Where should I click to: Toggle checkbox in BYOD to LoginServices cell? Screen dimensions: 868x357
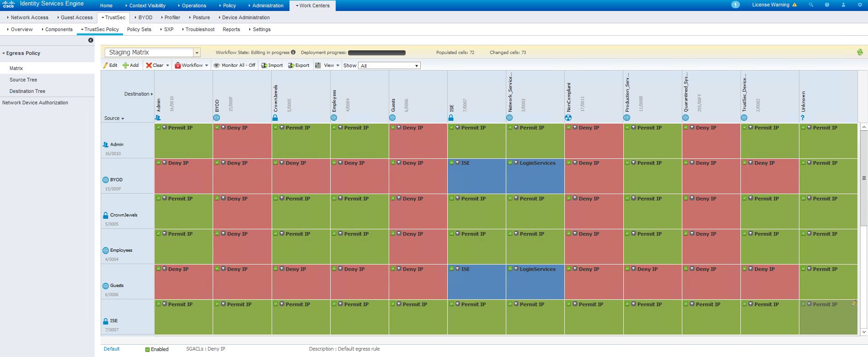tap(510, 163)
